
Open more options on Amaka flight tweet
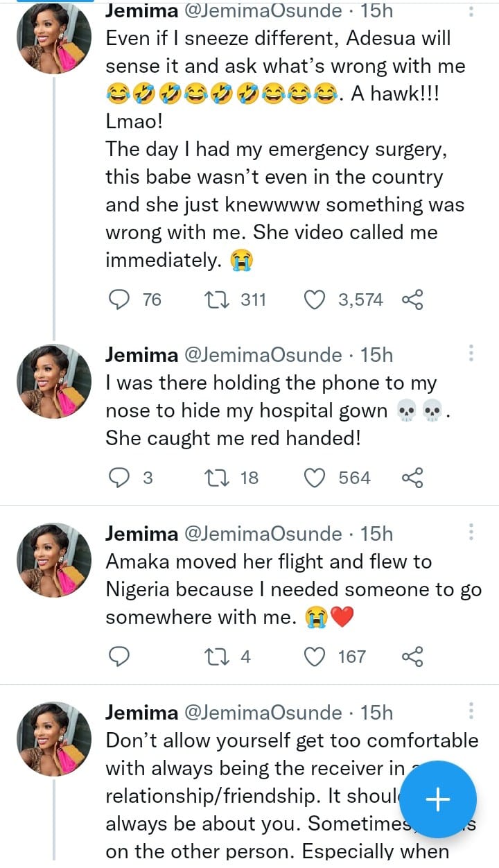point(471,532)
